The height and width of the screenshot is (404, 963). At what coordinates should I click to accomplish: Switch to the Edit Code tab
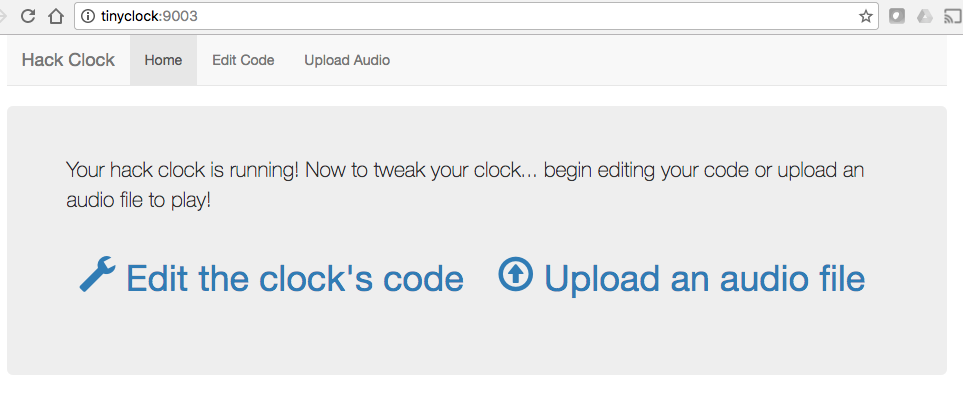(x=243, y=60)
